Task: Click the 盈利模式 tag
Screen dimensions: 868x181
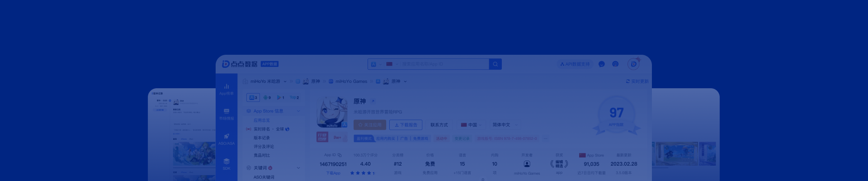Action: (x=363, y=138)
